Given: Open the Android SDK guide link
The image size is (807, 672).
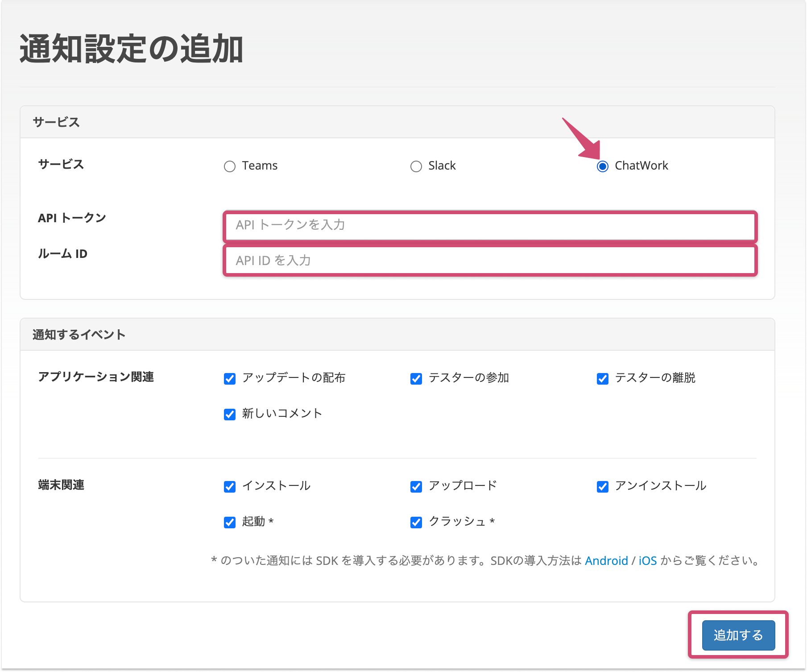Looking at the screenshot, I should [x=606, y=561].
